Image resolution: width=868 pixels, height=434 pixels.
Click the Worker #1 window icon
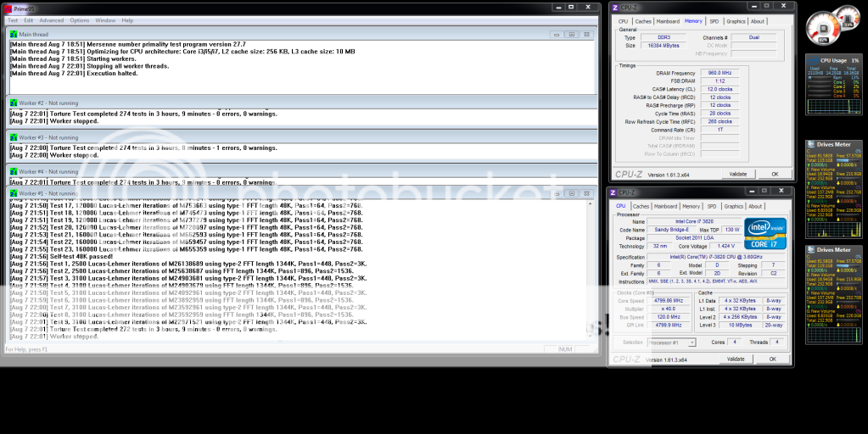(14, 193)
